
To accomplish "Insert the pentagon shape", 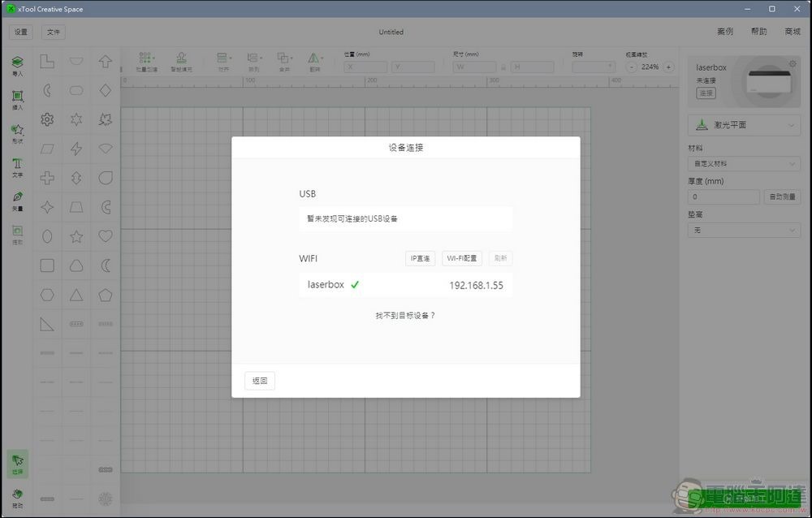I will tap(105, 295).
